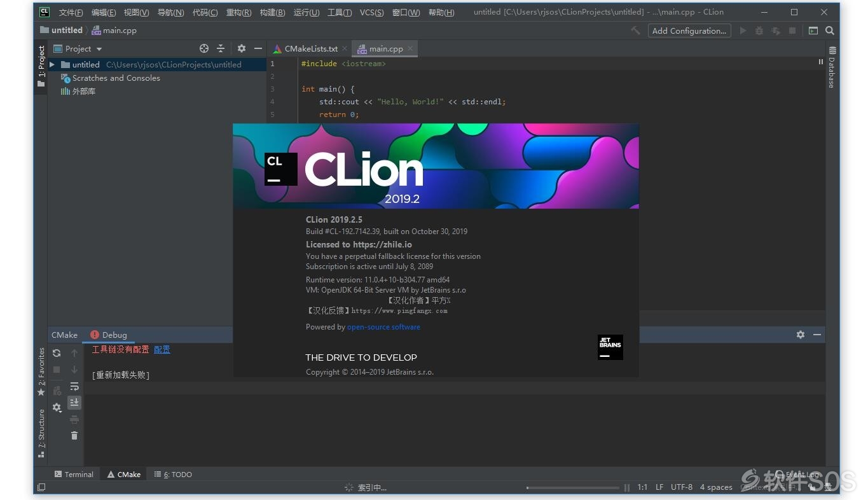Click the indexing progress bar
This screenshot has height=500, width=868.
tap(572, 488)
